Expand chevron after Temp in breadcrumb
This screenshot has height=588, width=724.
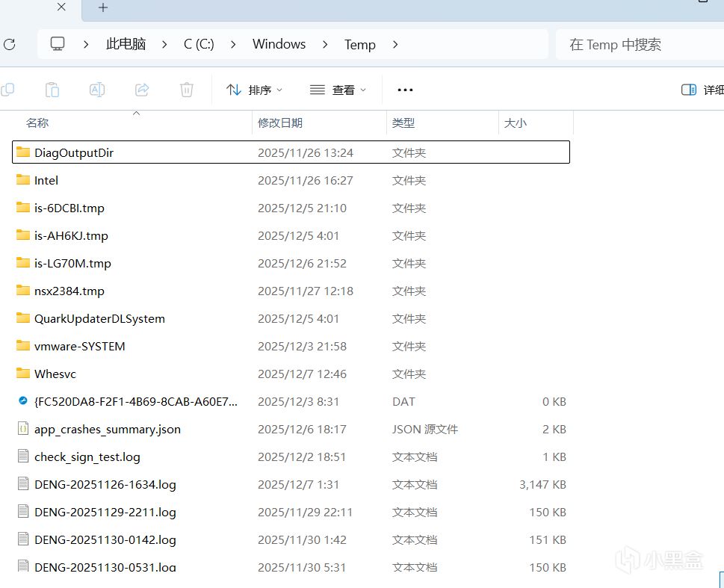(395, 44)
